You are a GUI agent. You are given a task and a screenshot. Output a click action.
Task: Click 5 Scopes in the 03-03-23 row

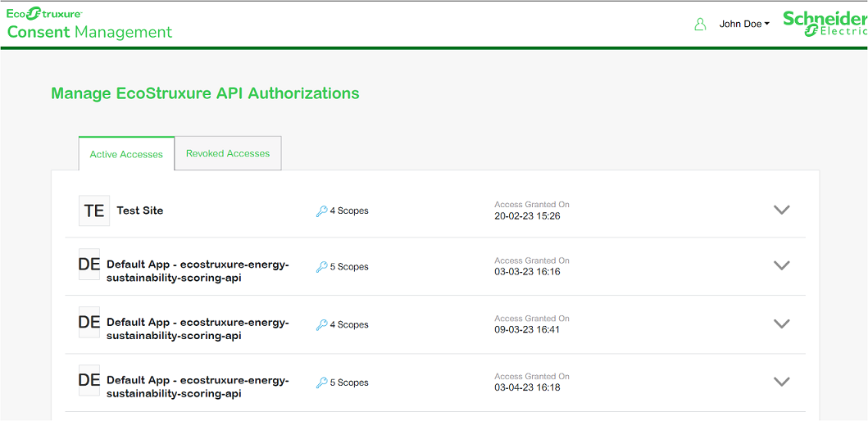pyautogui.click(x=349, y=267)
